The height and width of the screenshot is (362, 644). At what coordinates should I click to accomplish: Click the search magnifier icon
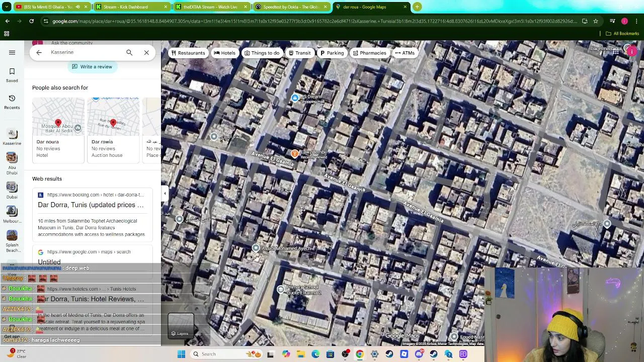[129, 52]
